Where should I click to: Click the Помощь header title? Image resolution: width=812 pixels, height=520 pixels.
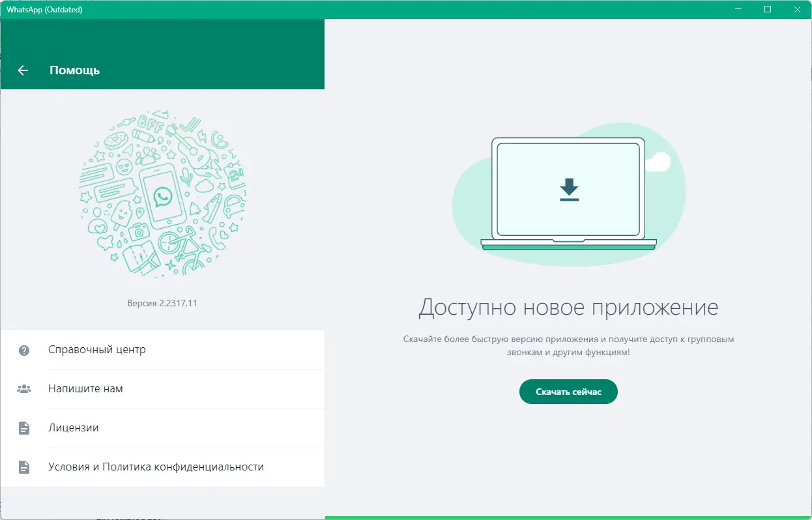click(74, 70)
